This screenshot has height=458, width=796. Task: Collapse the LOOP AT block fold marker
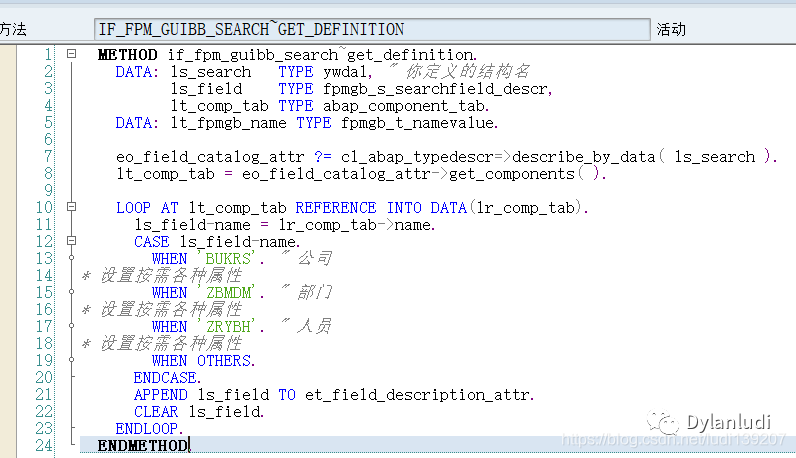tap(72, 207)
